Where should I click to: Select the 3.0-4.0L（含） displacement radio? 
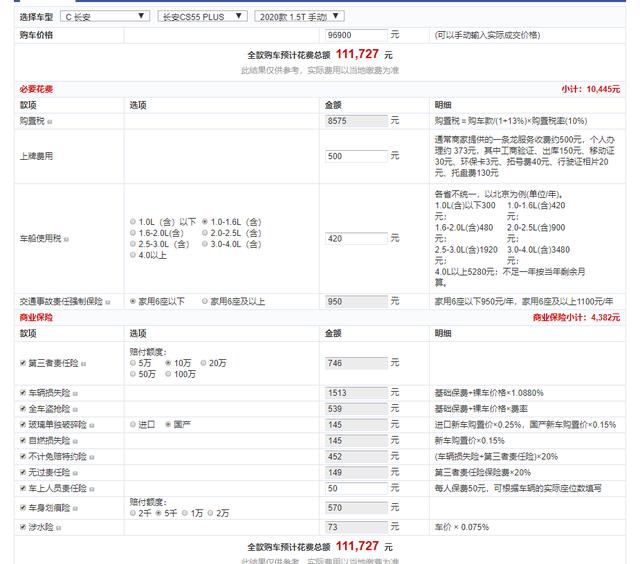(x=205, y=244)
